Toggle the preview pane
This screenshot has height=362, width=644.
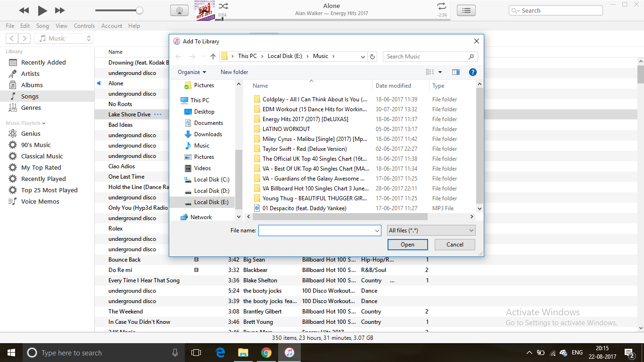point(455,72)
